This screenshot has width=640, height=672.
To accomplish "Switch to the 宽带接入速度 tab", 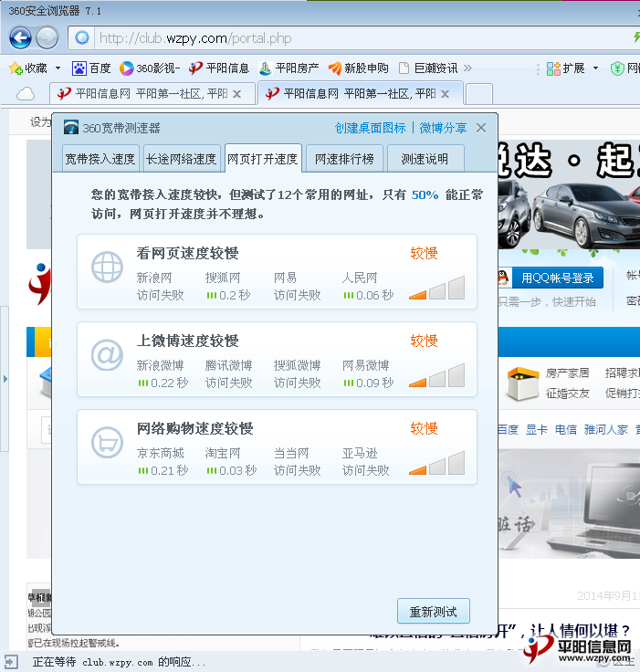I will [x=100, y=159].
